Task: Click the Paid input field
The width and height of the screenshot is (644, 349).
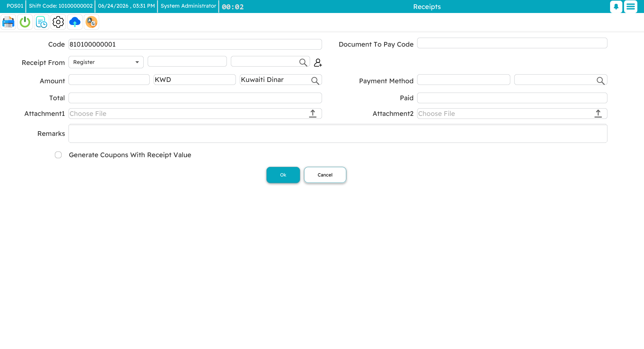Action: tap(512, 98)
